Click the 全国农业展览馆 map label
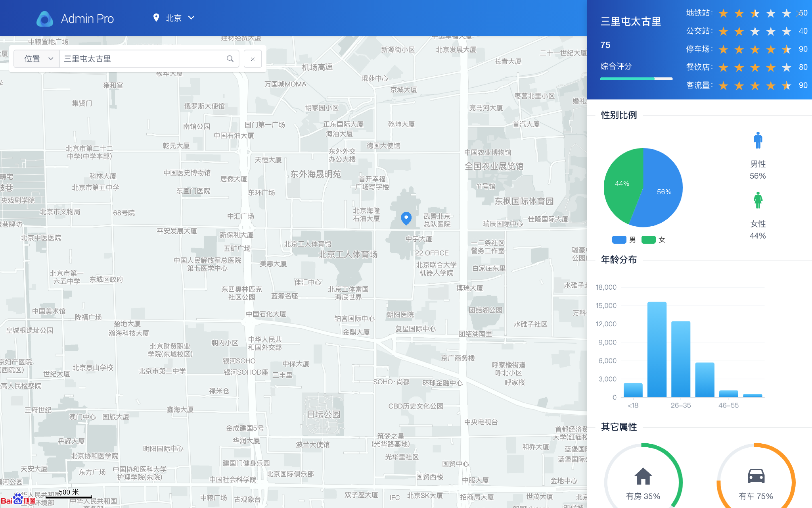Image resolution: width=812 pixels, height=508 pixels. point(494,166)
